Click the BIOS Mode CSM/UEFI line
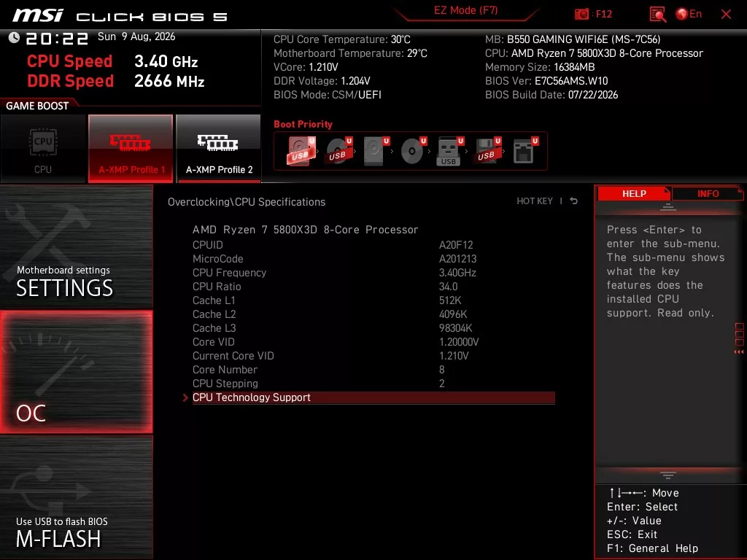This screenshot has width=747, height=560. [328, 95]
